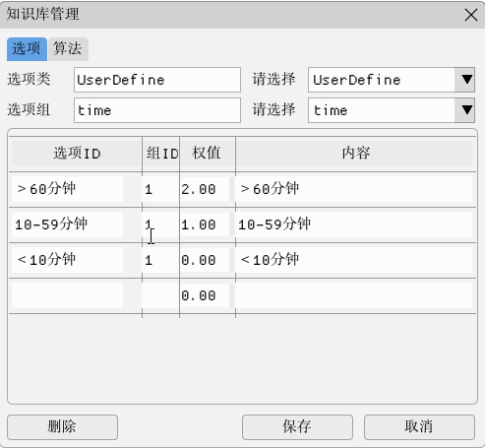The height and width of the screenshot is (448, 485).
Task: Edit the 10-59分钟 content cell
Action: (354, 224)
